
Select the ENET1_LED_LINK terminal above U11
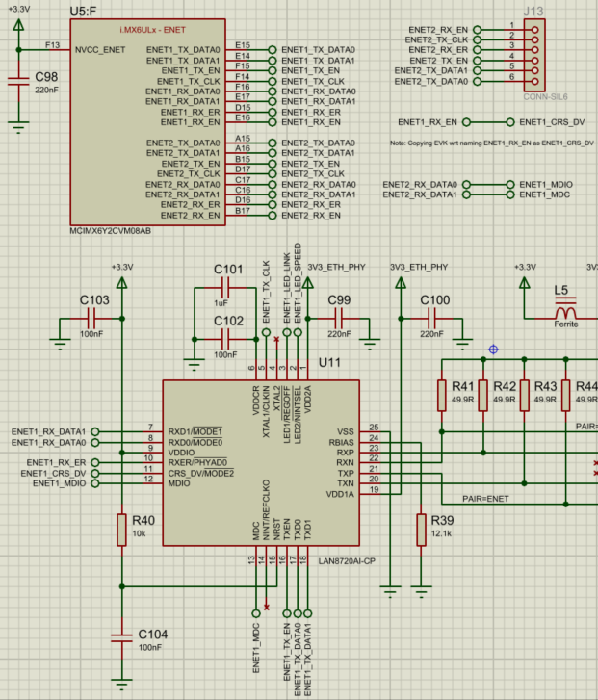pyautogui.click(x=287, y=332)
